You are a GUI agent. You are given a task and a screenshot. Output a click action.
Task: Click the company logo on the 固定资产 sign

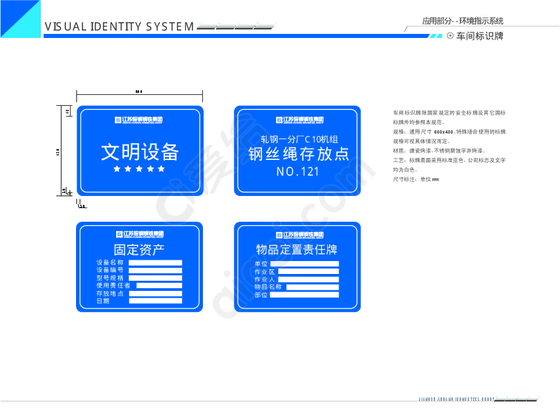140,234
